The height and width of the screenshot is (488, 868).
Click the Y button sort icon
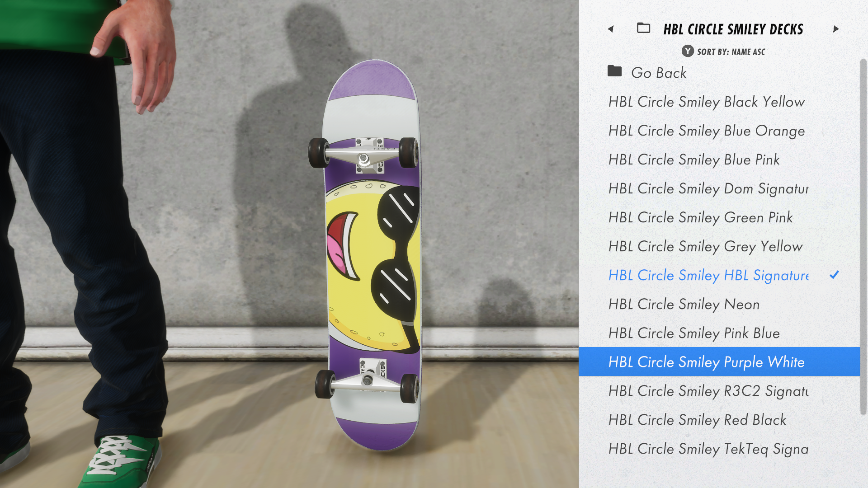pos(688,51)
